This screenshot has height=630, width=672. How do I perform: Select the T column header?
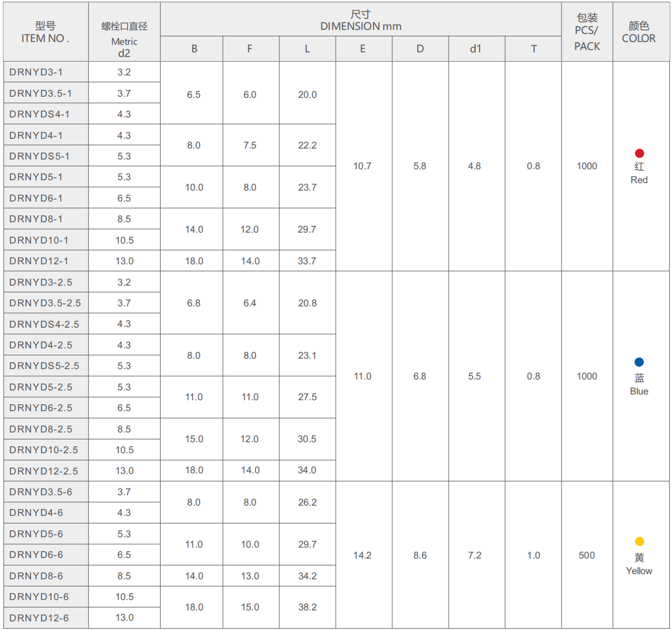pos(534,49)
